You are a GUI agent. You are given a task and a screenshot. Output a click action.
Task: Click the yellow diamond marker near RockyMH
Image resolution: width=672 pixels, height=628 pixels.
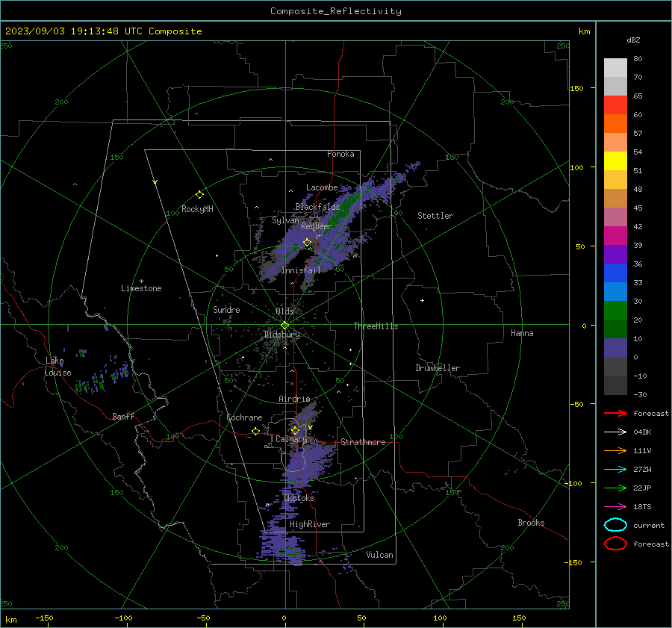tap(199, 195)
